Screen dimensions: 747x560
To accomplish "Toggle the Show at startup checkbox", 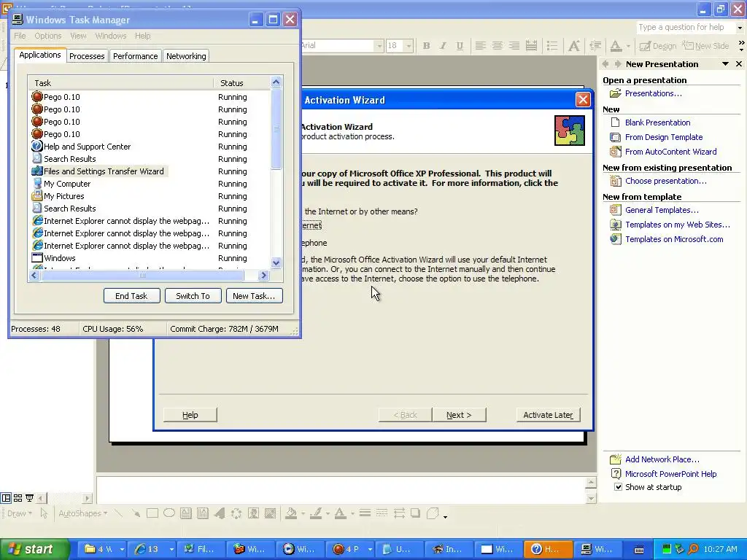I will coord(618,487).
